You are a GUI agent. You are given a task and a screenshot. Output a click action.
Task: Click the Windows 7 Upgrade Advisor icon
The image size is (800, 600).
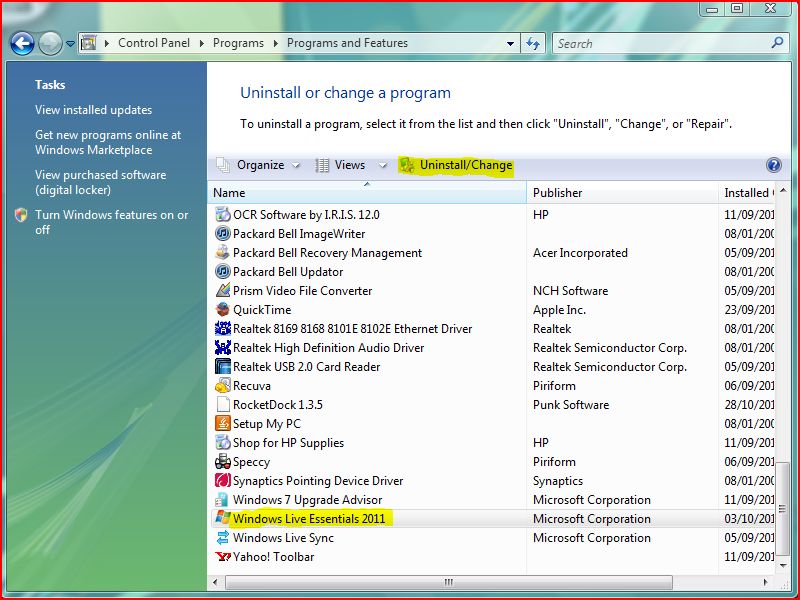(x=222, y=499)
